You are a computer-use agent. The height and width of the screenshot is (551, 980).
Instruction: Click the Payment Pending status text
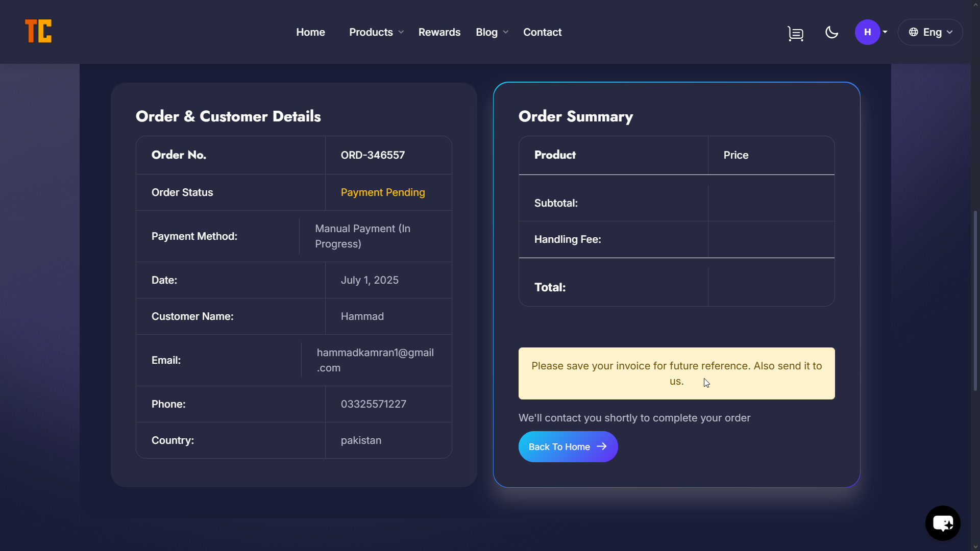click(382, 192)
